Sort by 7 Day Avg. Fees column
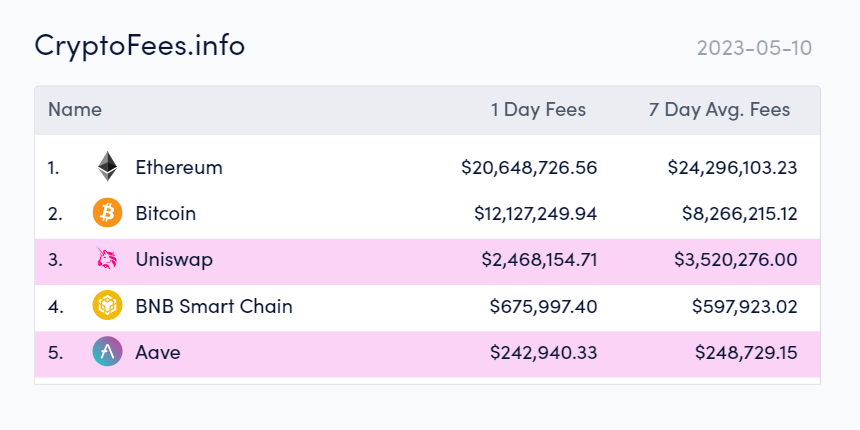The height and width of the screenshot is (430, 860). click(720, 110)
